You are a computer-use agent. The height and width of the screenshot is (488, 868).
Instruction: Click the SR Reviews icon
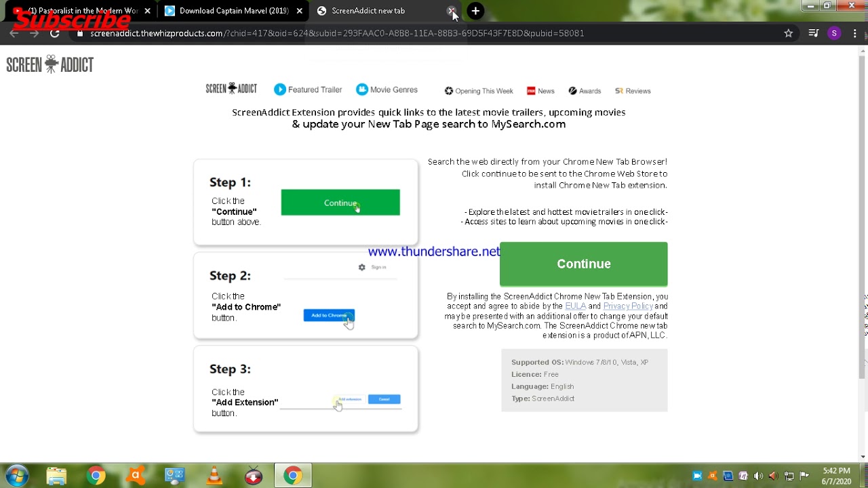(x=619, y=91)
